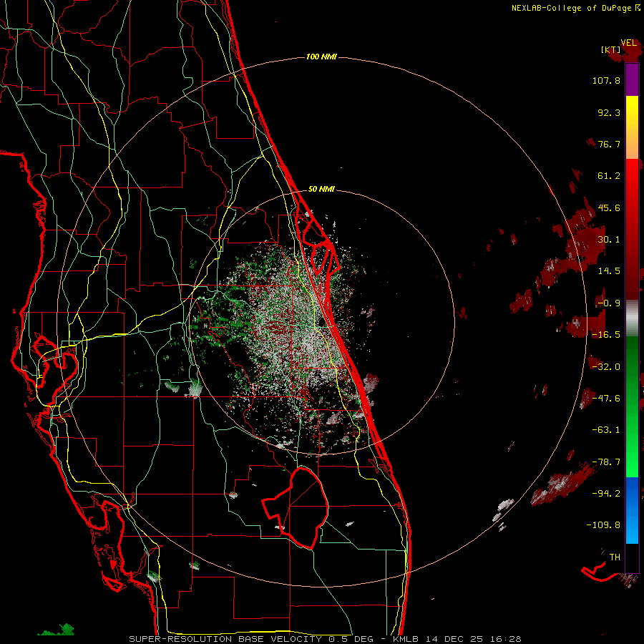Pick the gray segment near -0.9
This screenshot has height=644, width=644.
coord(632,318)
